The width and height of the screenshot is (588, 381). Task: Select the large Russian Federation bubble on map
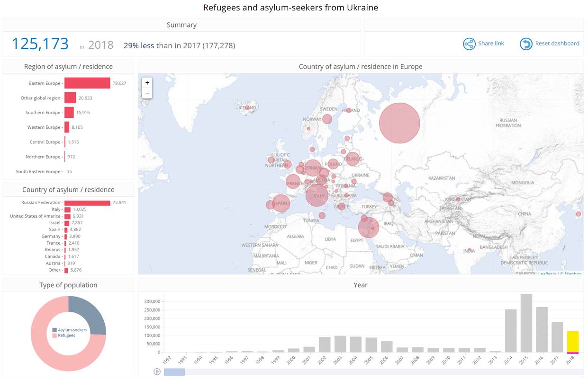click(399, 123)
